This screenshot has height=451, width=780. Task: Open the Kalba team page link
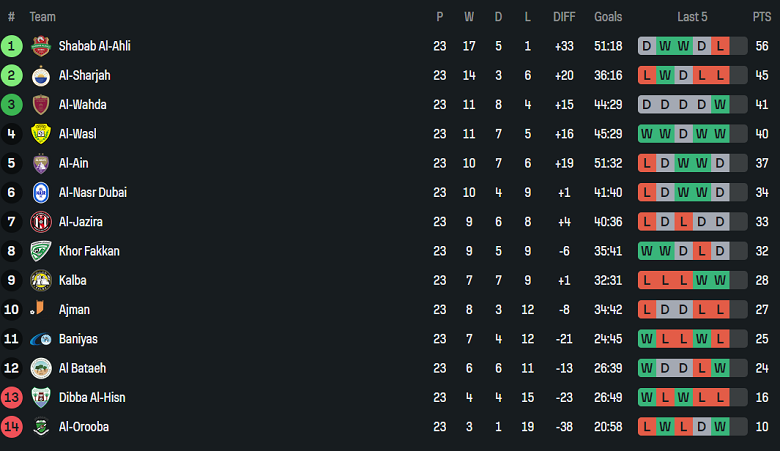73,280
